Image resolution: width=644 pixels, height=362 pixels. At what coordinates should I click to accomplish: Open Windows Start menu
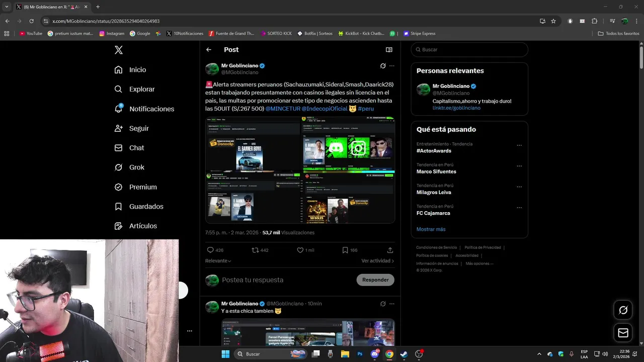pyautogui.click(x=225, y=354)
